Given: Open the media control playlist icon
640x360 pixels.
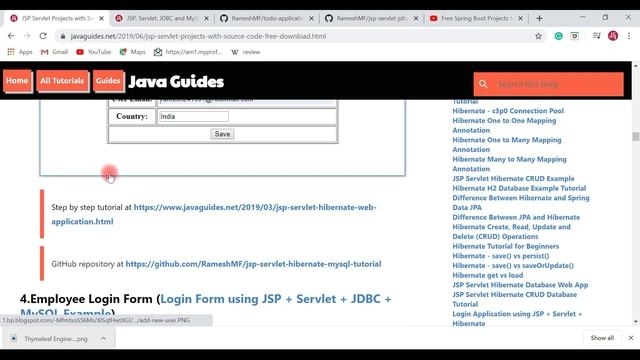Looking at the screenshot, I should 596,36.
